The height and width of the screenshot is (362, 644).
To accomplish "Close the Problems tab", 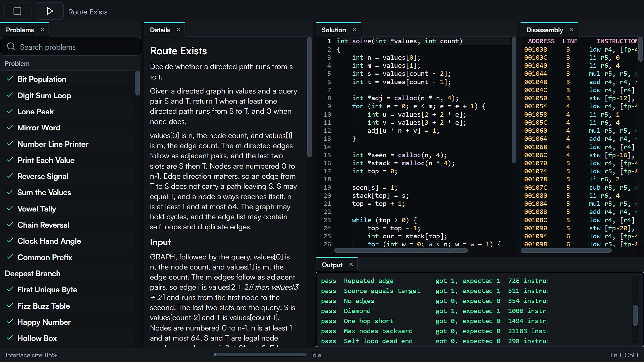I will pos(42,29).
